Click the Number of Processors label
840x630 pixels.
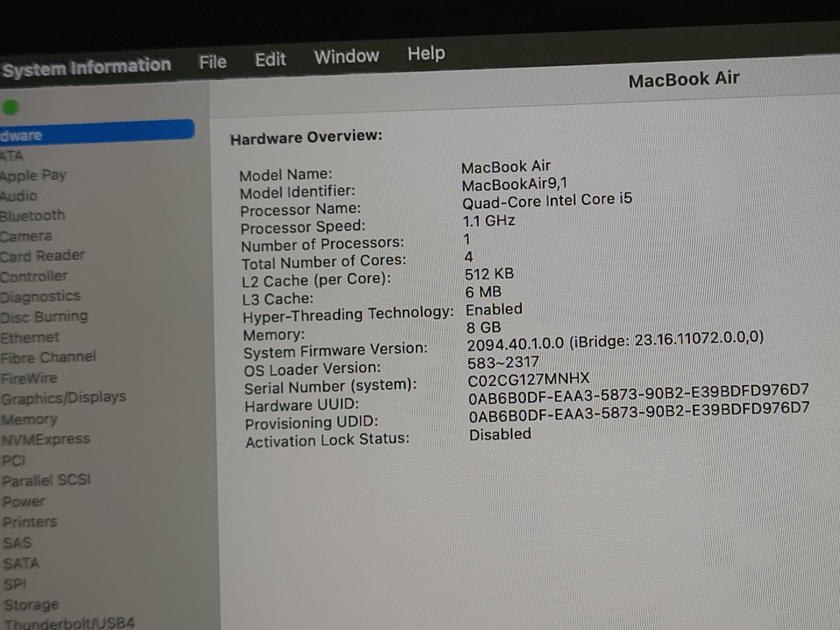pos(323,244)
